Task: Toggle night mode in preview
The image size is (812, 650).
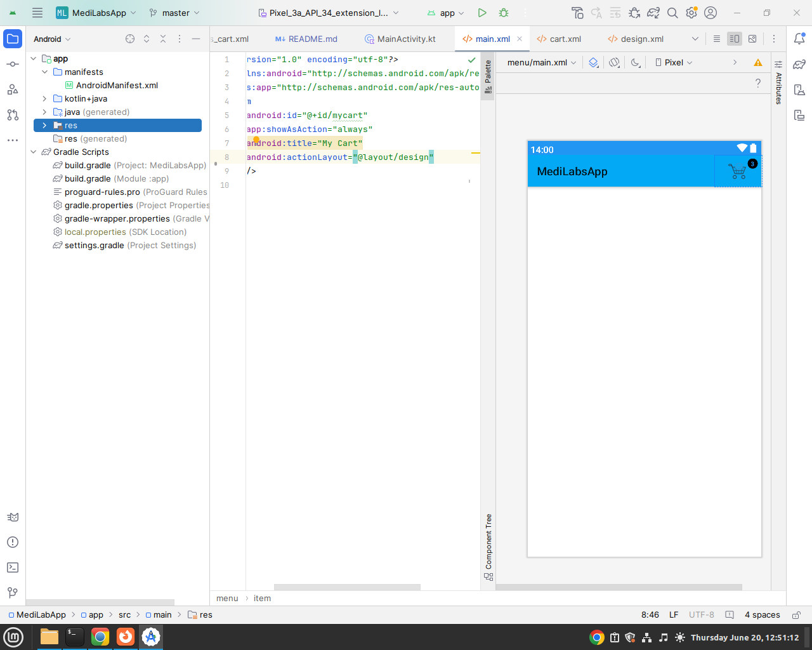Action: 636,62
